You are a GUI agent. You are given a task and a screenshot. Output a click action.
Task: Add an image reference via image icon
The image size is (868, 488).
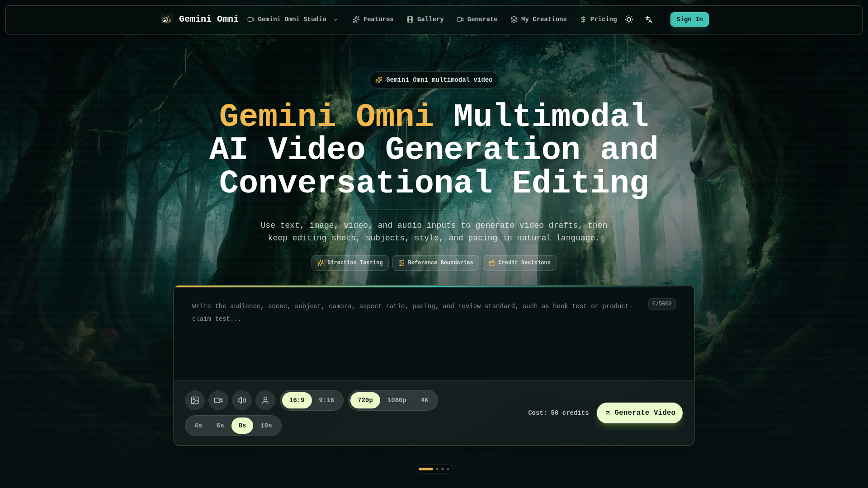pyautogui.click(x=195, y=400)
